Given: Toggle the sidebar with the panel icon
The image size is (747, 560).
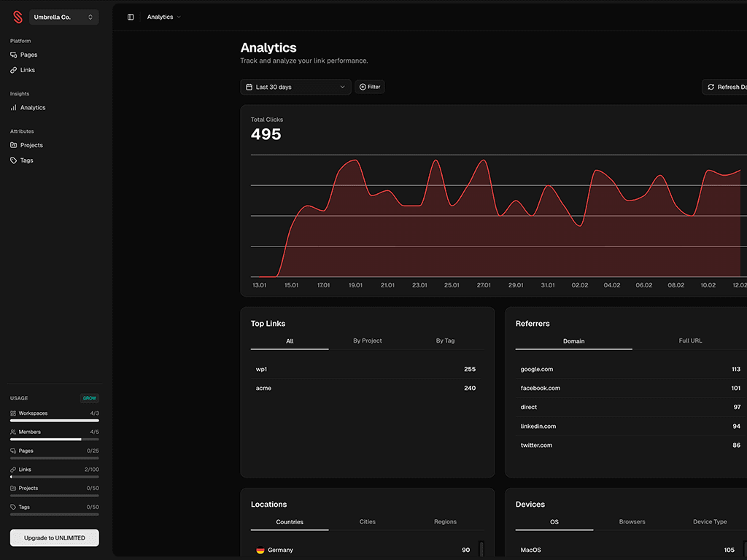Looking at the screenshot, I should (x=130, y=16).
